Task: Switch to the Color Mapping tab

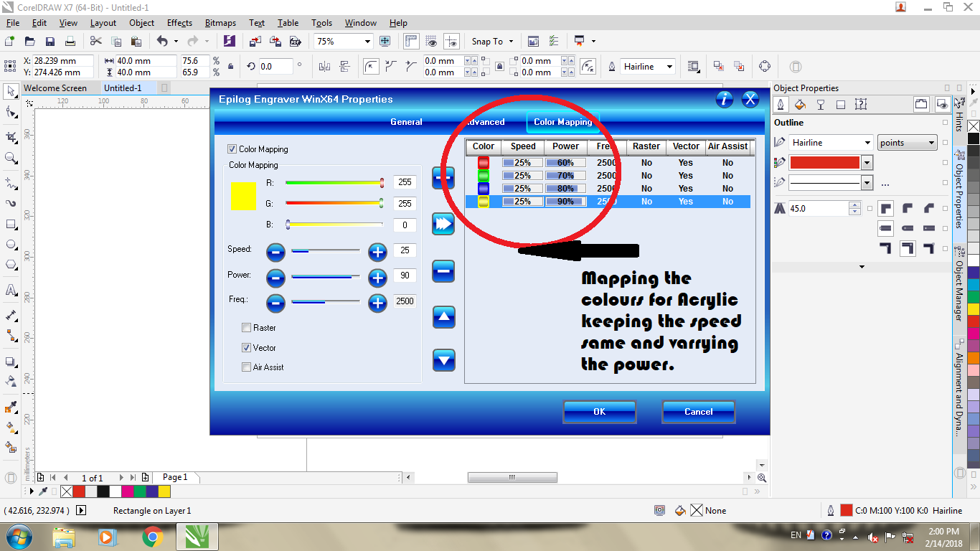Action: tap(563, 122)
